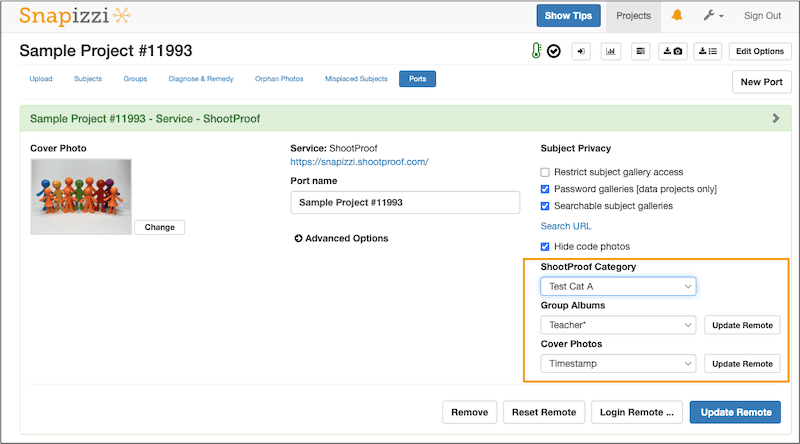Uncheck Searchable subject galleries

point(545,206)
